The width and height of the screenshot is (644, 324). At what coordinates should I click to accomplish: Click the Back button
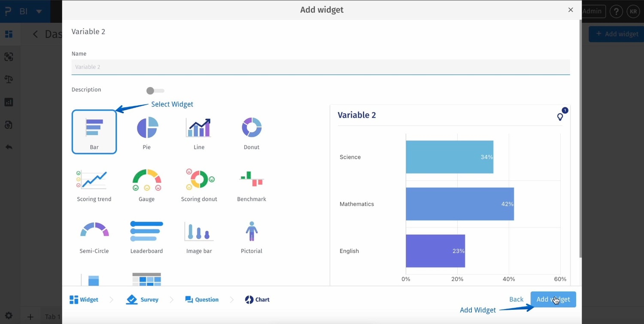tap(516, 300)
